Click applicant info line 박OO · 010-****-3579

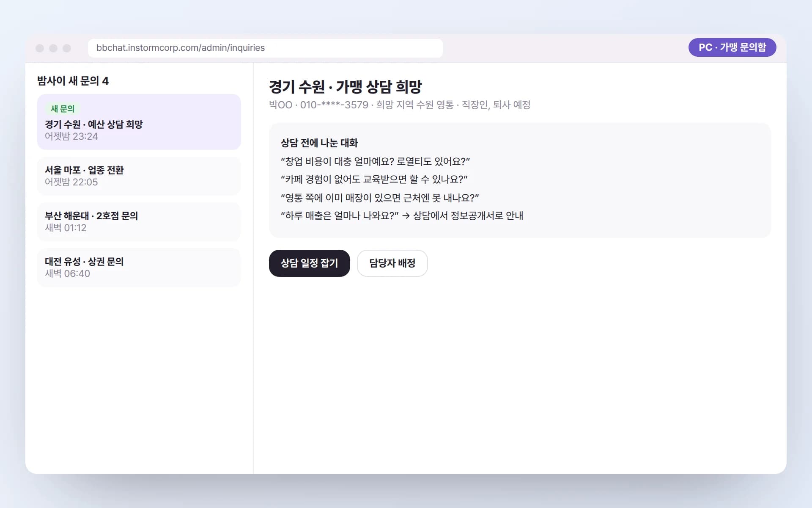(x=400, y=105)
